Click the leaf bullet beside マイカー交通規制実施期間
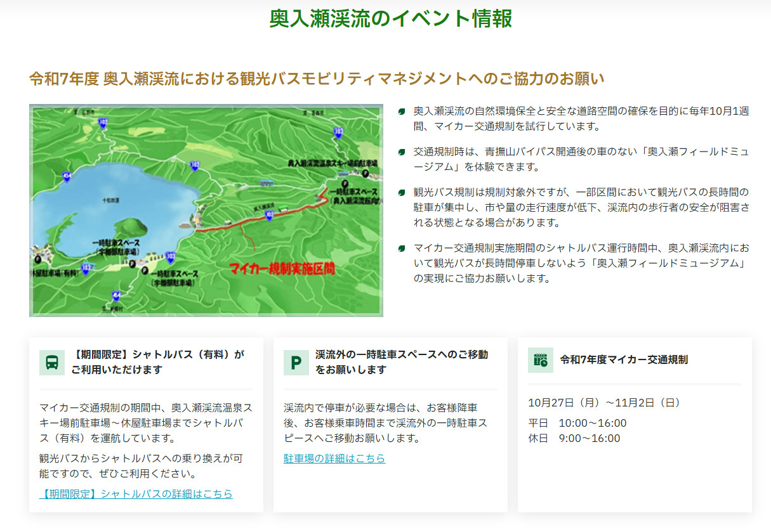 click(x=401, y=249)
